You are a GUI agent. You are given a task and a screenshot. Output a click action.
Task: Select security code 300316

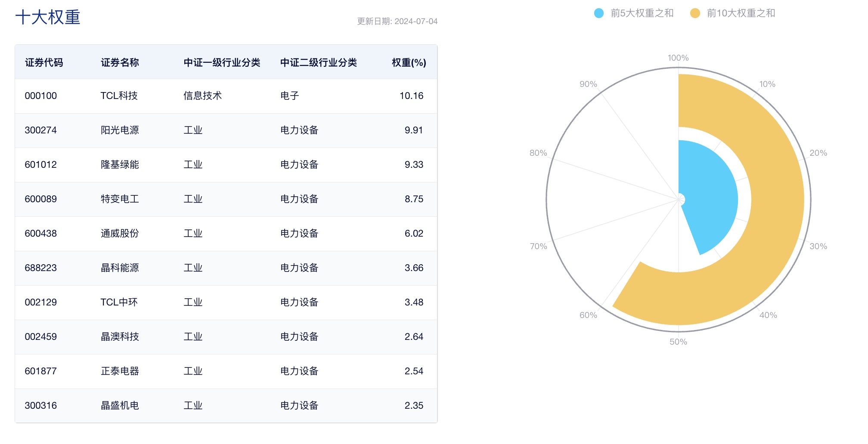click(x=41, y=405)
